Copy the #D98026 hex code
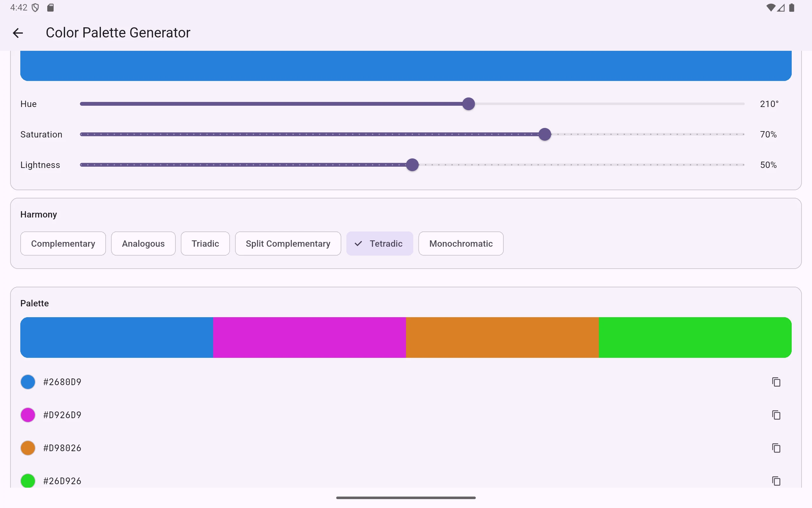 click(x=776, y=448)
